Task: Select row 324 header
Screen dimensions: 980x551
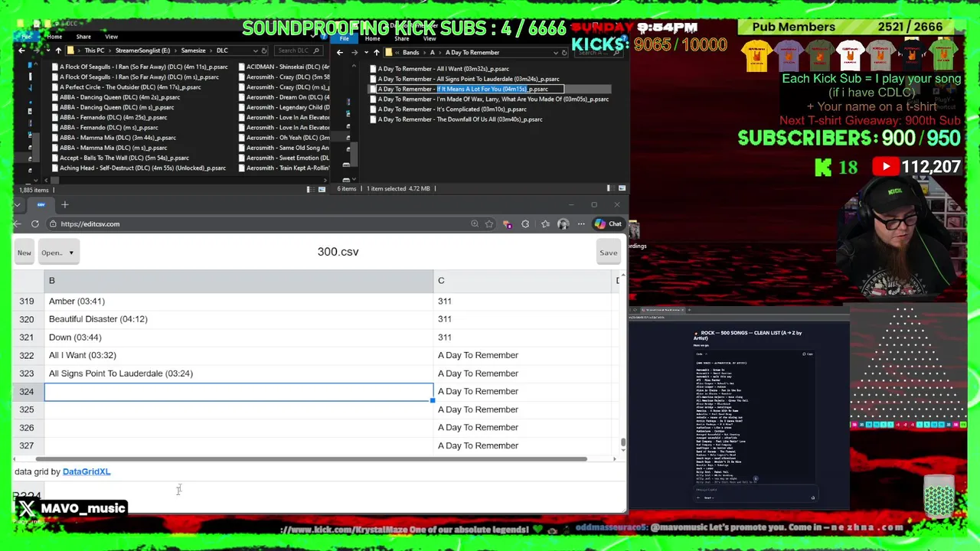Action: [x=27, y=391]
